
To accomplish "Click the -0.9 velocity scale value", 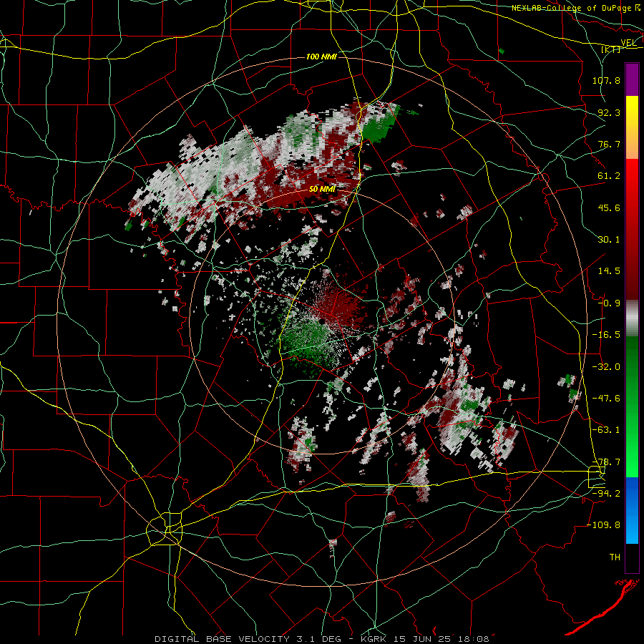I will pyautogui.click(x=609, y=303).
